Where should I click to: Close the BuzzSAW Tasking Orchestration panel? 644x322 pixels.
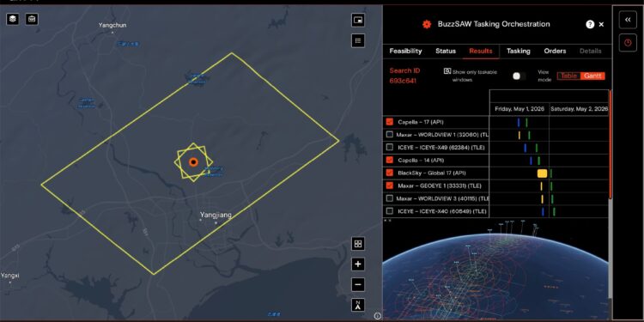601,24
